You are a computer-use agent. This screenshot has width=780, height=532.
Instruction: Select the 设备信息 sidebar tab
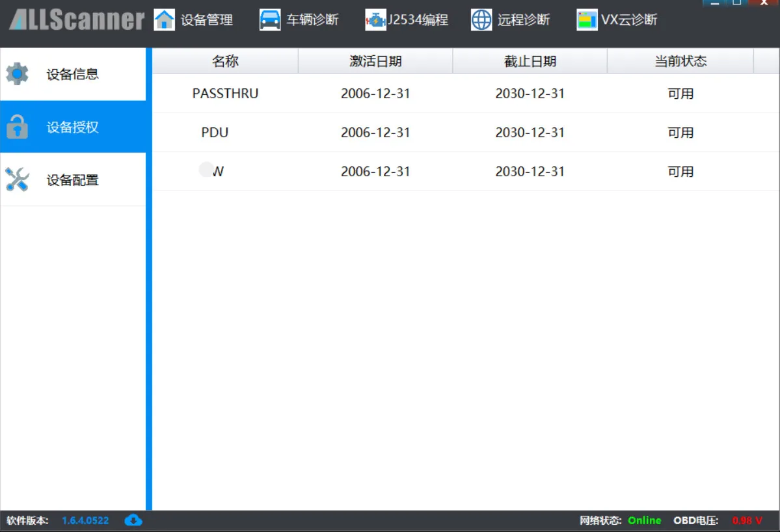click(73, 74)
